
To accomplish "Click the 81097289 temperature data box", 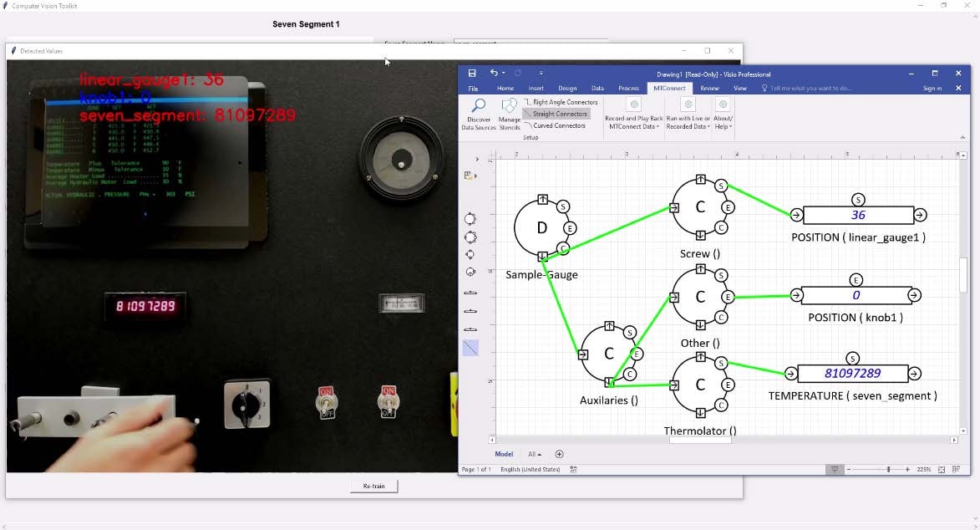I will [852, 374].
